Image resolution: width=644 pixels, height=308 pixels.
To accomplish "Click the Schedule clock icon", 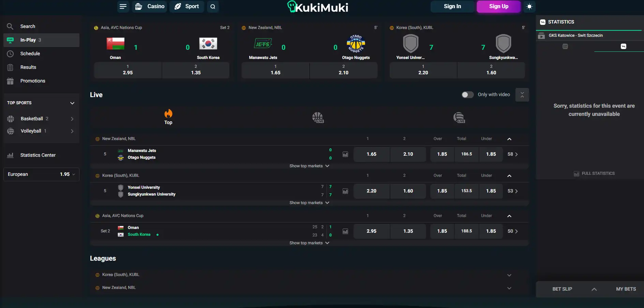I will coord(10,54).
